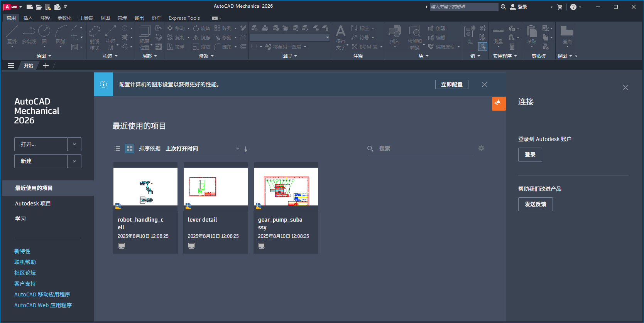This screenshot has height=323, width=644.
Task: Click the Paste (粘贴) clipboard icon
Action: coord(532,34)
